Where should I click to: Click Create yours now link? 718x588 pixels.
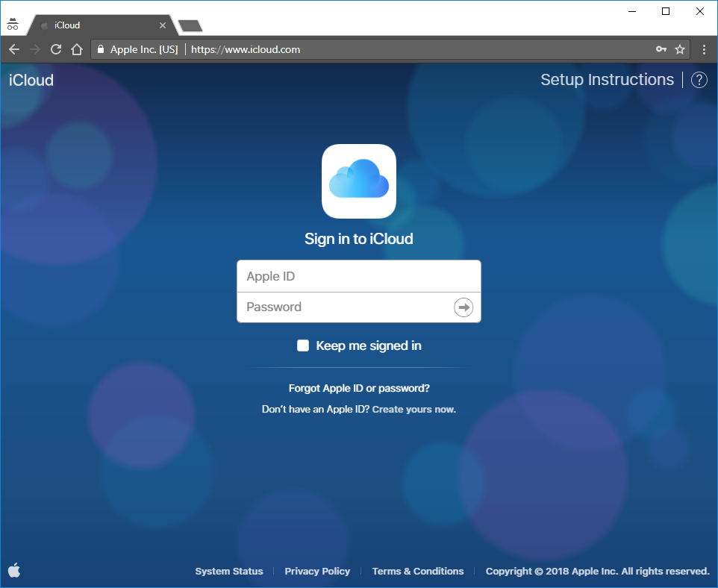[x=413, y=410]
